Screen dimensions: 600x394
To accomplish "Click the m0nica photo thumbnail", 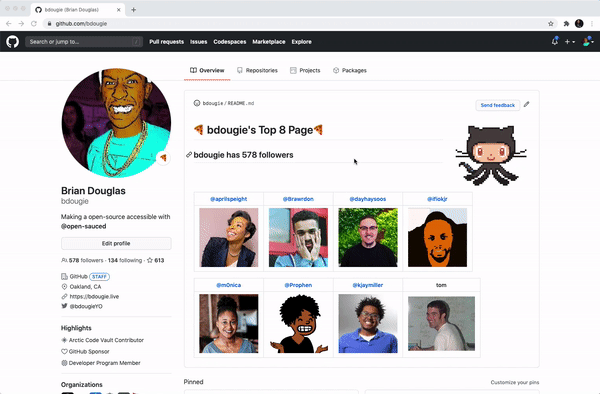I will click(228, 323).
